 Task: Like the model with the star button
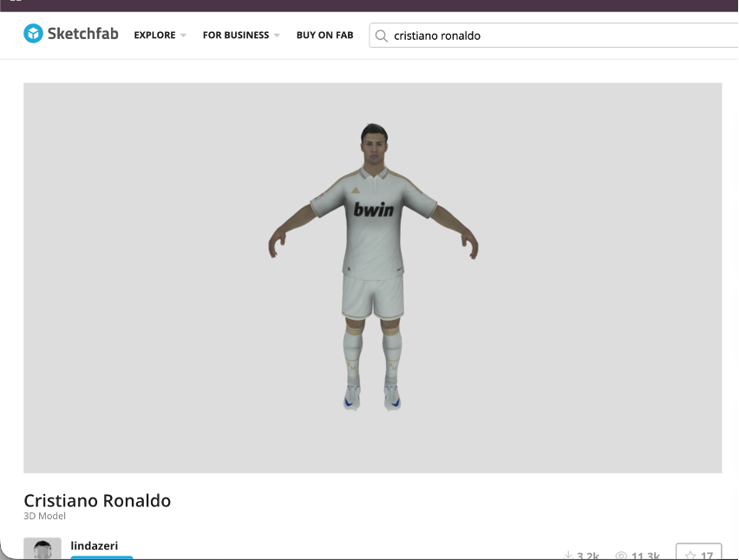click(698, 552)
